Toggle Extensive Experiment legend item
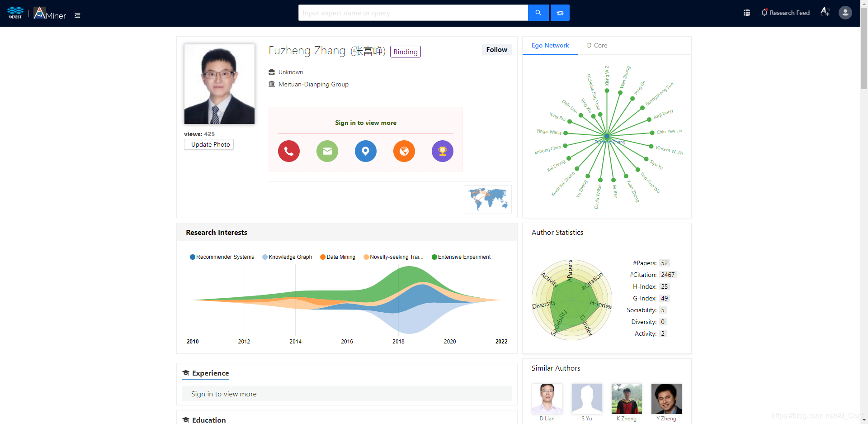The image size is (868, 424). click(461, 257)
